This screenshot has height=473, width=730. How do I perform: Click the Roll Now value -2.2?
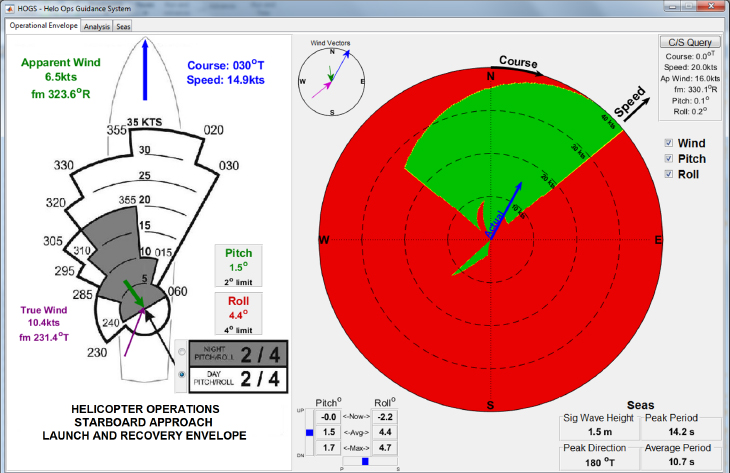tap(385, 417)
